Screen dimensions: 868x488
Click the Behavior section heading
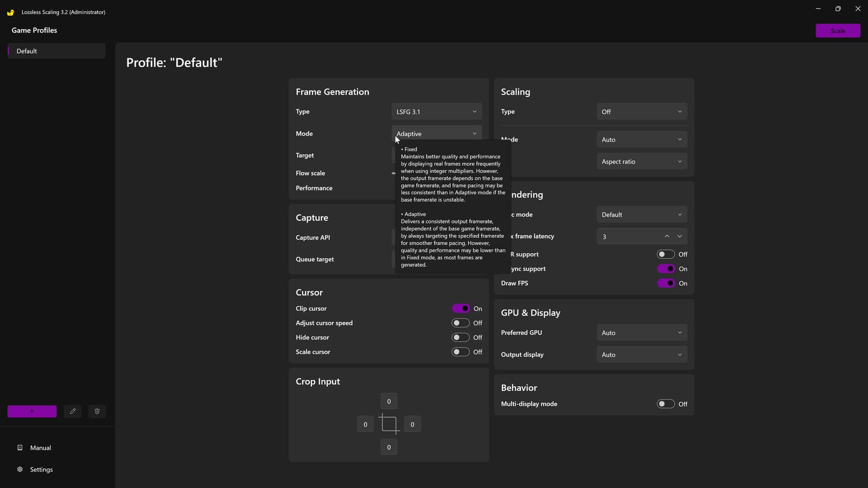(519, 388)
